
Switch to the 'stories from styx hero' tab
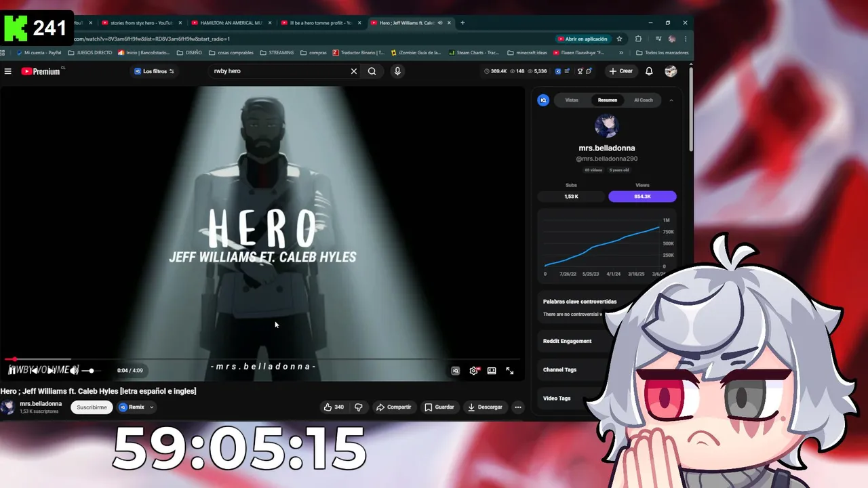pos(141,22)
